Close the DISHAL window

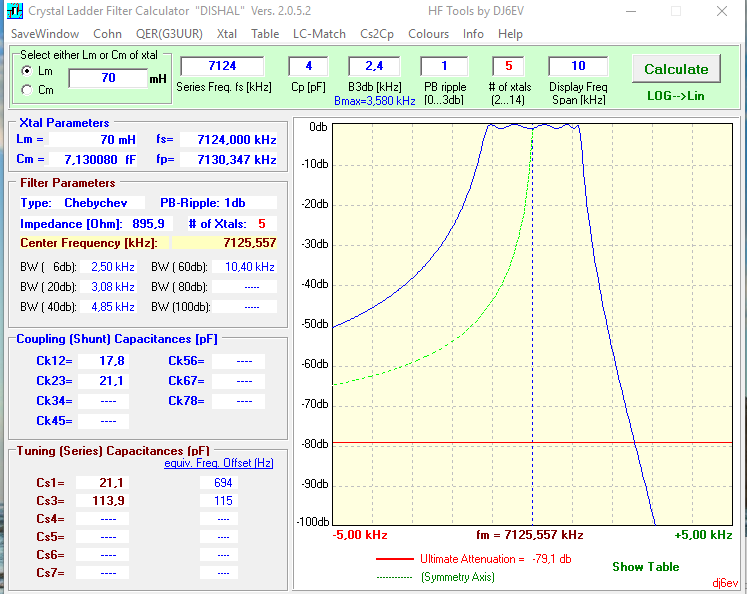point(722,11)
